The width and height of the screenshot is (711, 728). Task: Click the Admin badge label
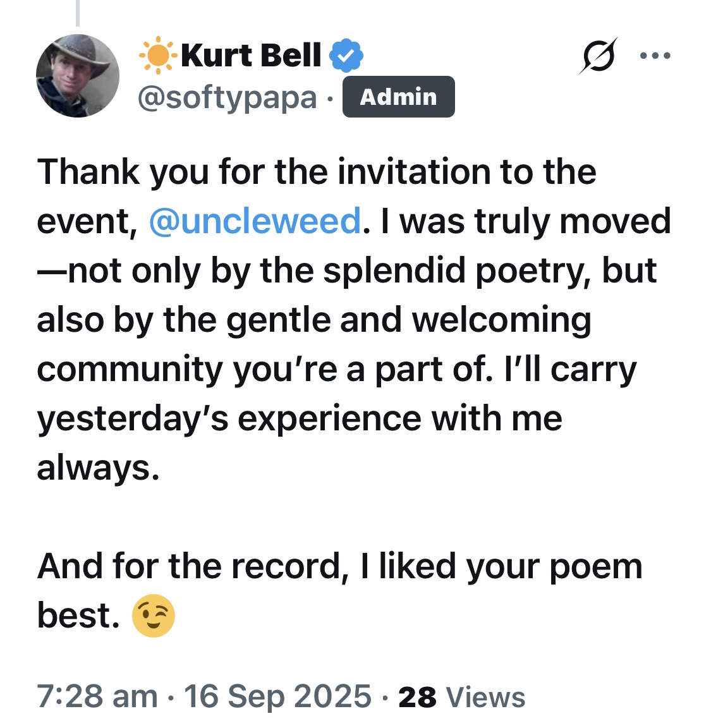click(398, 97)
